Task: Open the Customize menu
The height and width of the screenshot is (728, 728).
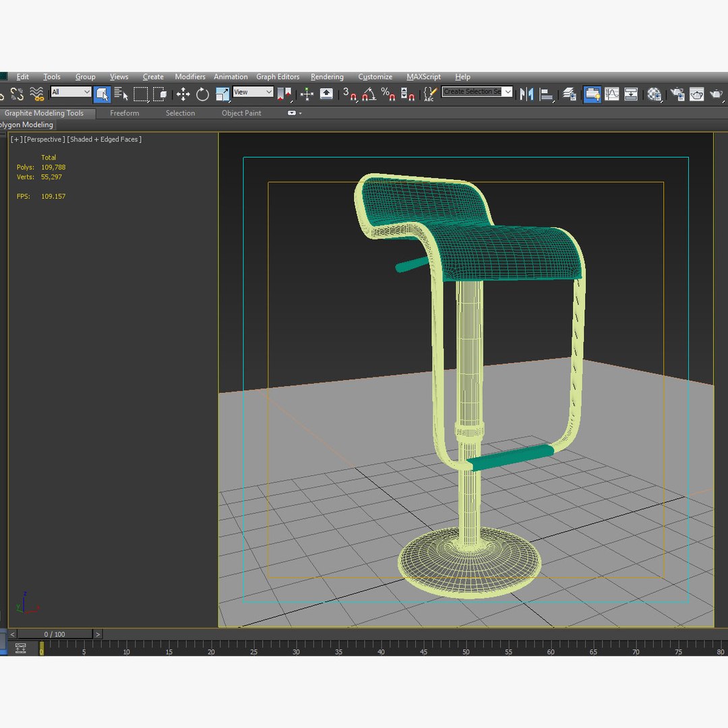Action: [x=375, y=77]
